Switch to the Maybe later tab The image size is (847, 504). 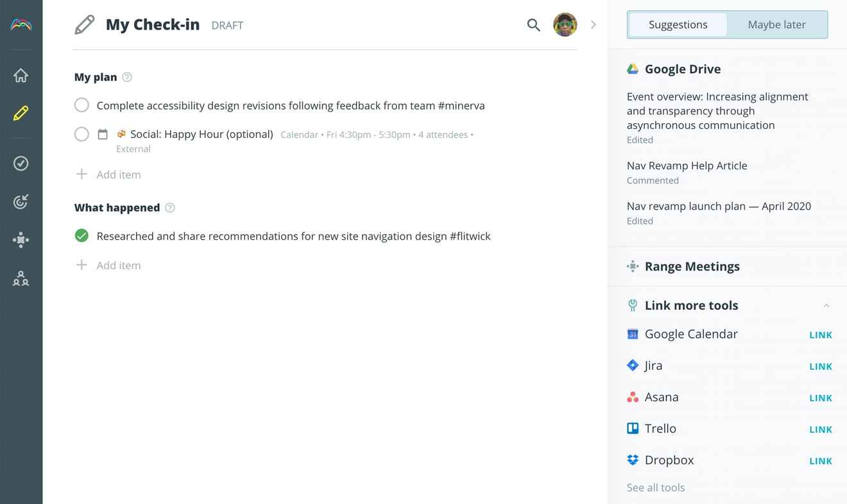click(x=776, y=25)
